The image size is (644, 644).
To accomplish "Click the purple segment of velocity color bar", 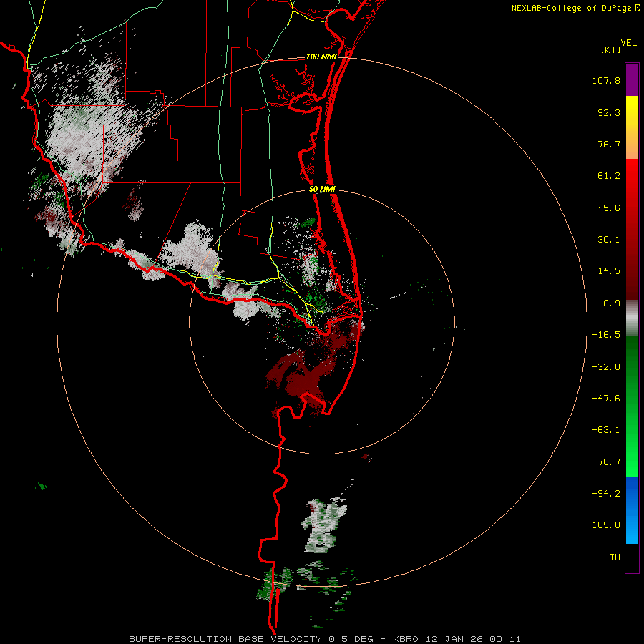I will point(632,79).
